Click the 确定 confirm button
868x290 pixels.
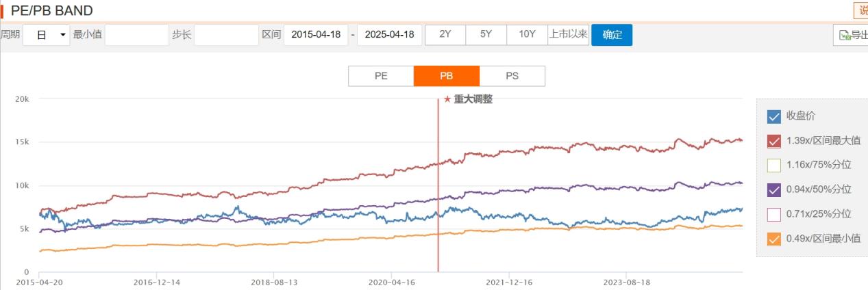pos(612,35)
